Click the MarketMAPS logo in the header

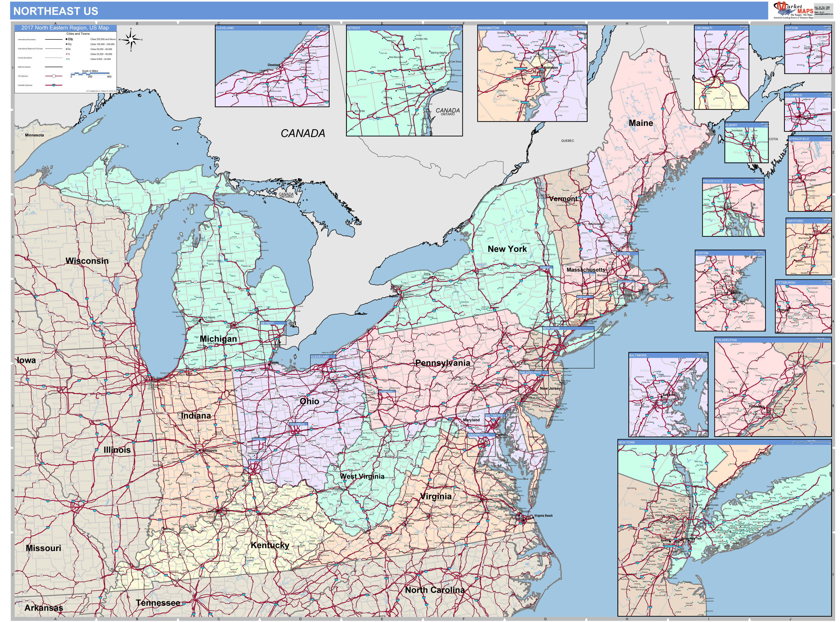tap(793, 10)
